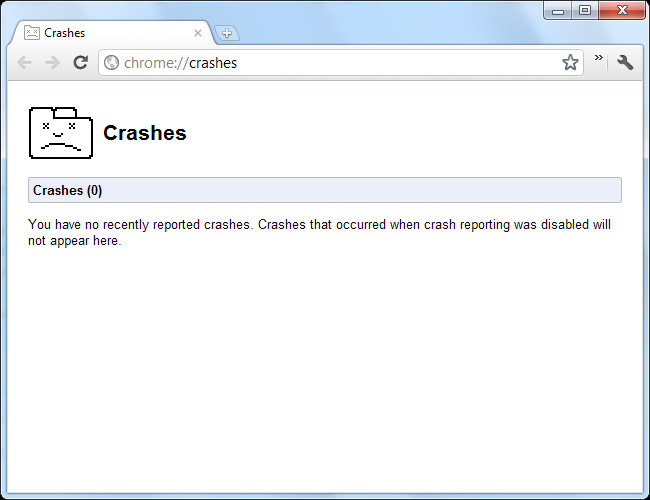This screenshot has width=650, height=500.
Task: Close the Crashes tab
Action: coord(198,33)
